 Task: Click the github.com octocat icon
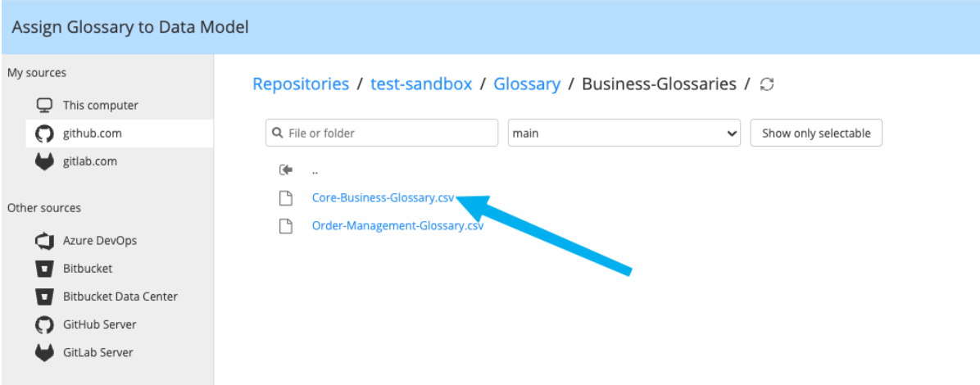tap(44, 134)
